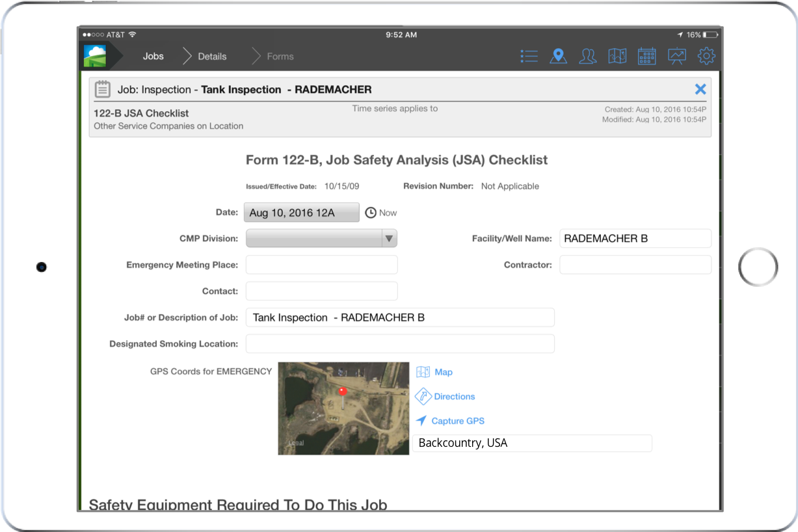Expand the CMP Division dropdown
Viewport: 798px width, 532px height.
tap(321, 239)
